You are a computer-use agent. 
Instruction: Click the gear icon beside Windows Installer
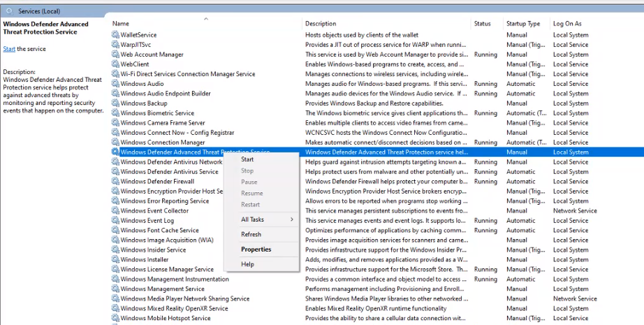[x=115, y=260]
